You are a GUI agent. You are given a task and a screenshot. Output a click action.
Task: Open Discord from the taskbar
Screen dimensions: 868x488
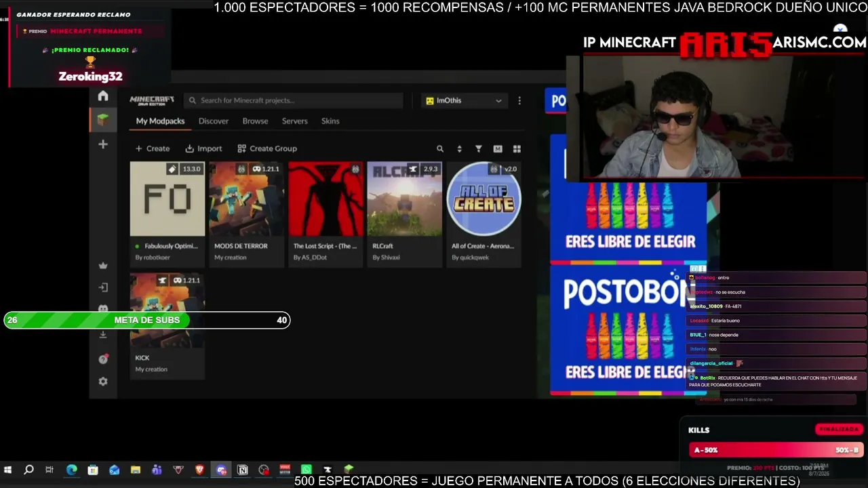[221, 470]
